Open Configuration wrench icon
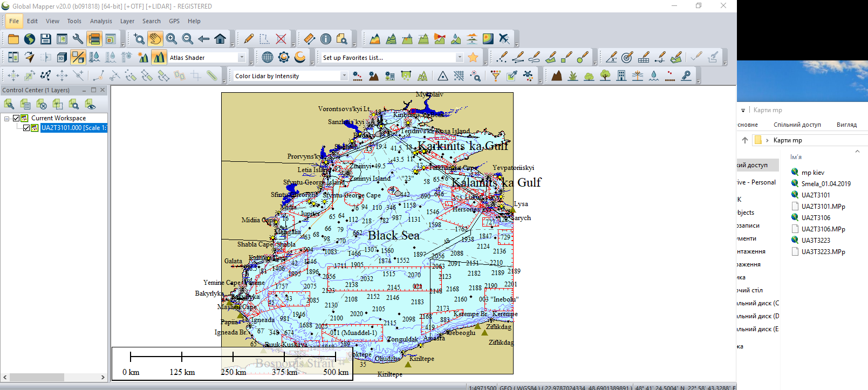The height and width of the screenshot is (390, 868). point(78,39)
